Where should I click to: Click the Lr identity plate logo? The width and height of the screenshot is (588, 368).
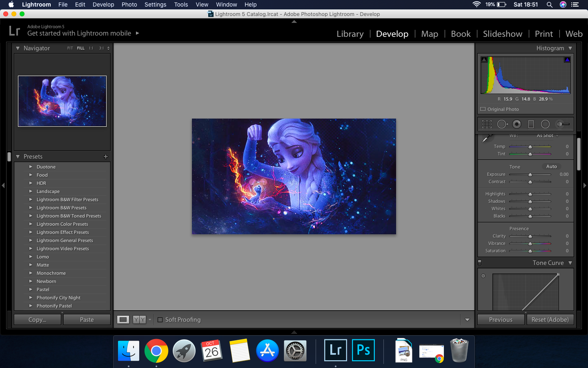pyautogui.click(x=15, y=31)
